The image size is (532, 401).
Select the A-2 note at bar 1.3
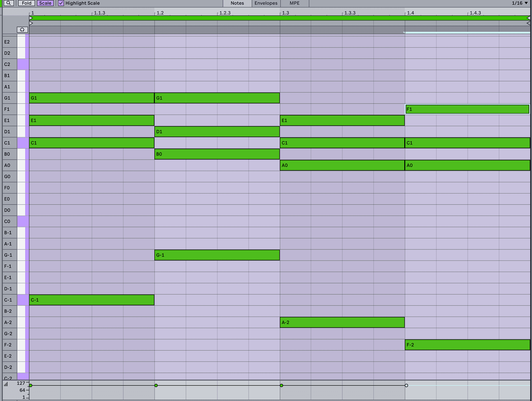342,322
